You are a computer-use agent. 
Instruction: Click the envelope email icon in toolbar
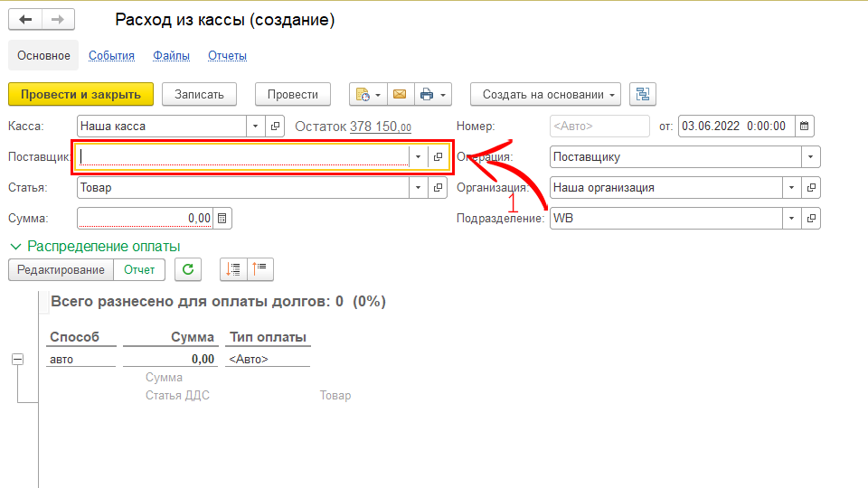(399, 95)
